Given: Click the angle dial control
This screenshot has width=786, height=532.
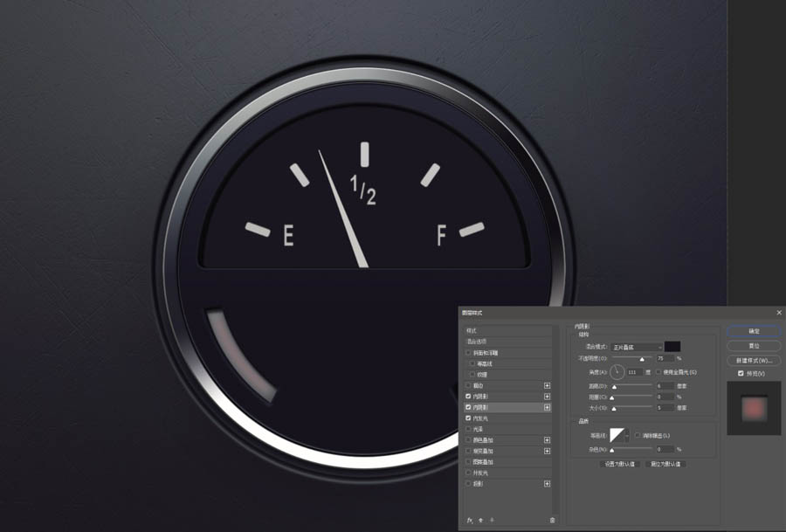Looking at the screenshot, I should coord(617,372).
